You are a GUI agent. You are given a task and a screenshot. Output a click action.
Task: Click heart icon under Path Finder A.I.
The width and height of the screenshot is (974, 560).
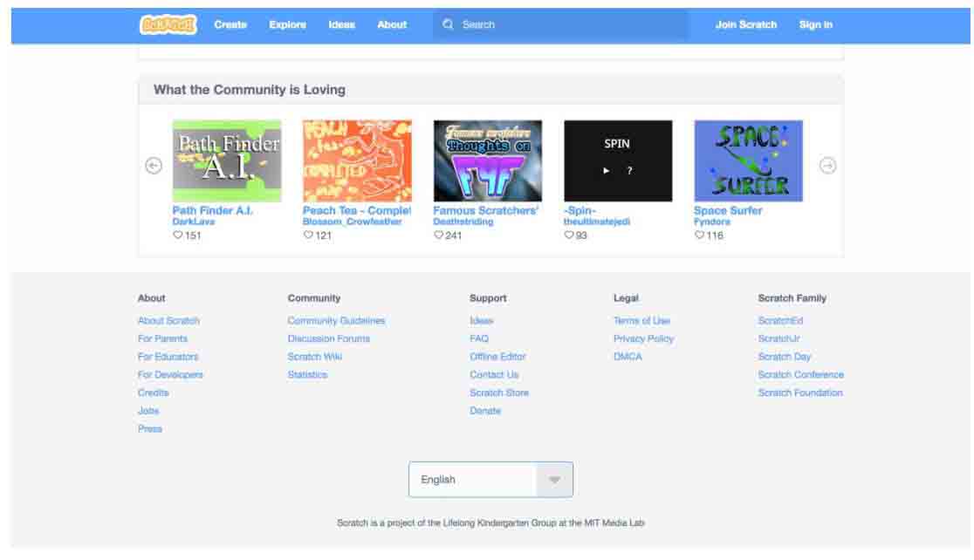[178, 236]
